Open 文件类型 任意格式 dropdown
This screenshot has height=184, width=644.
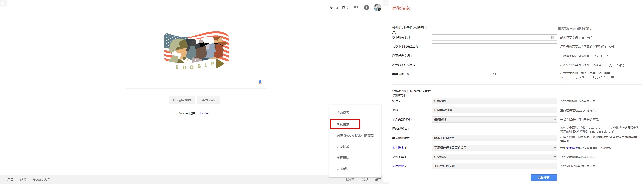click(x=494, y=157)
